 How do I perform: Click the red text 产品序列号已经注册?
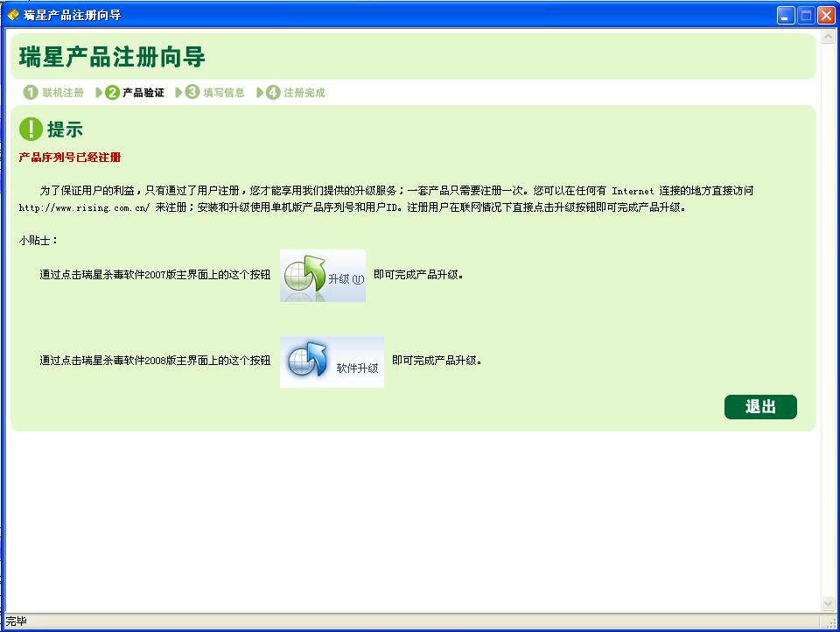point(70,157)
